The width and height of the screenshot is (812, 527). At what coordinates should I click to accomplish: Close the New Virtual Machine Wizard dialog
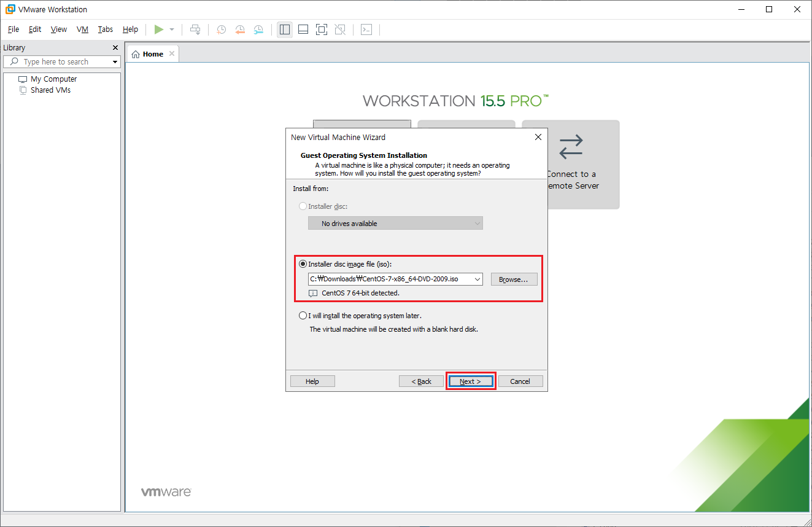click(x=538, y=137)
